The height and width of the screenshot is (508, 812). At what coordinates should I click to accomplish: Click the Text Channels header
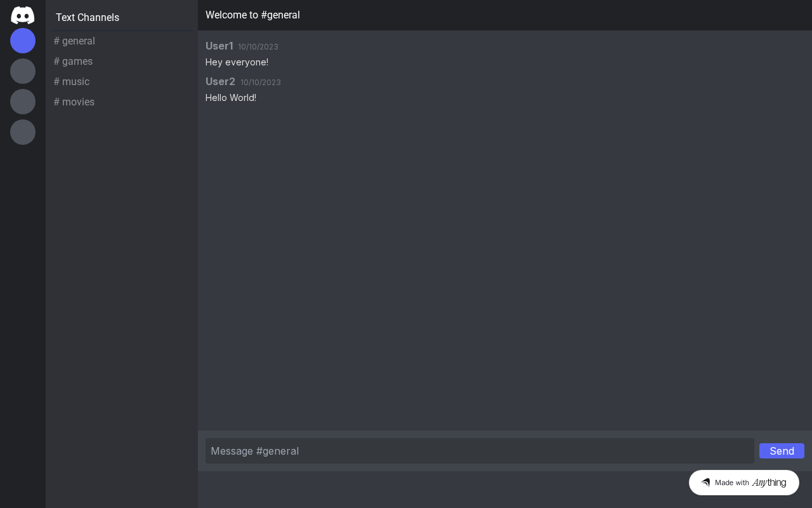[x=88, y=17]
